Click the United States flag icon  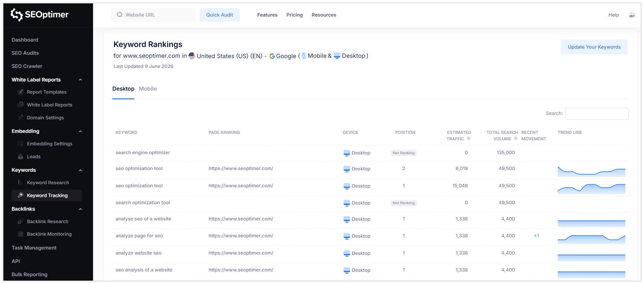192,56
